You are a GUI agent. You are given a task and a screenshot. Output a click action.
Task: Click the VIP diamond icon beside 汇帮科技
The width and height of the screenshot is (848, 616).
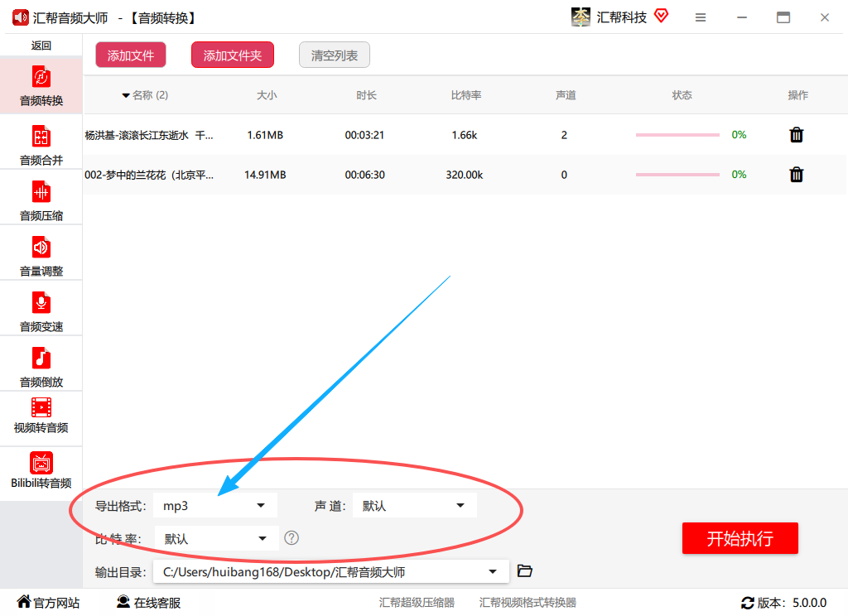(x=661, y=16)
